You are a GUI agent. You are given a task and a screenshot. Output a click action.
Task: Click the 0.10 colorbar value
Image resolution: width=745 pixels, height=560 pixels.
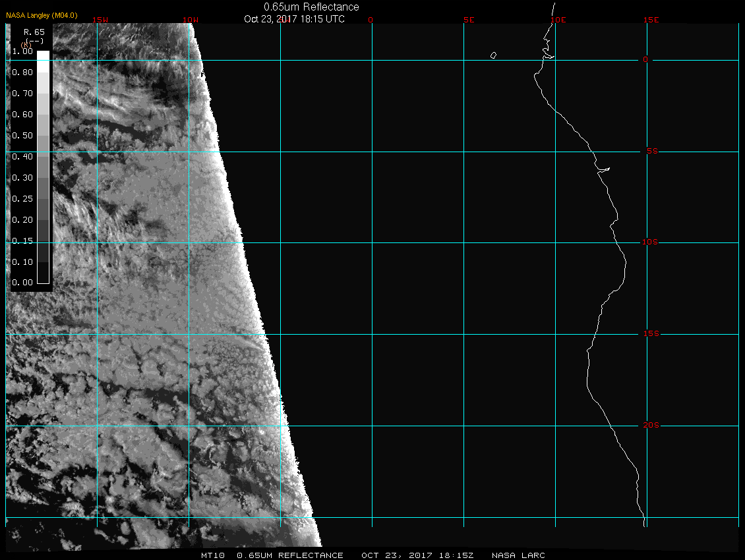(22, 262)
